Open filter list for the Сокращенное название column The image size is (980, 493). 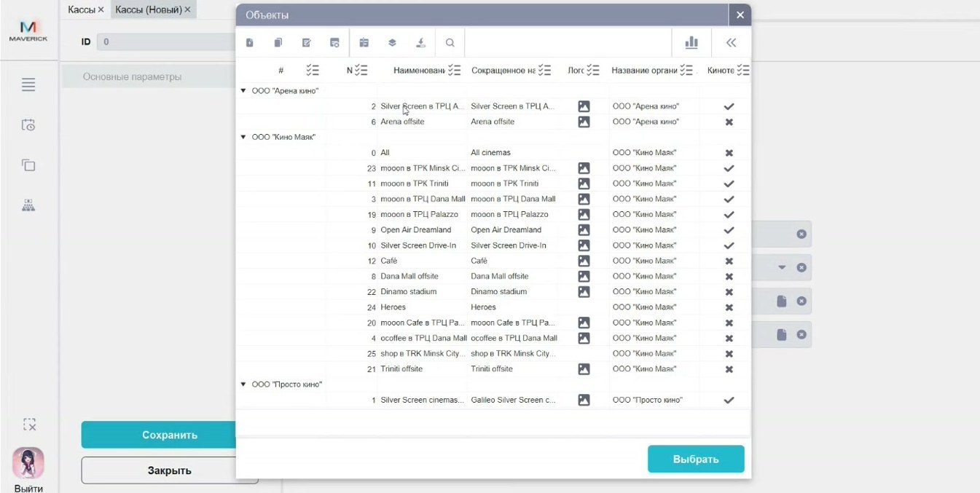coord(546,71)
